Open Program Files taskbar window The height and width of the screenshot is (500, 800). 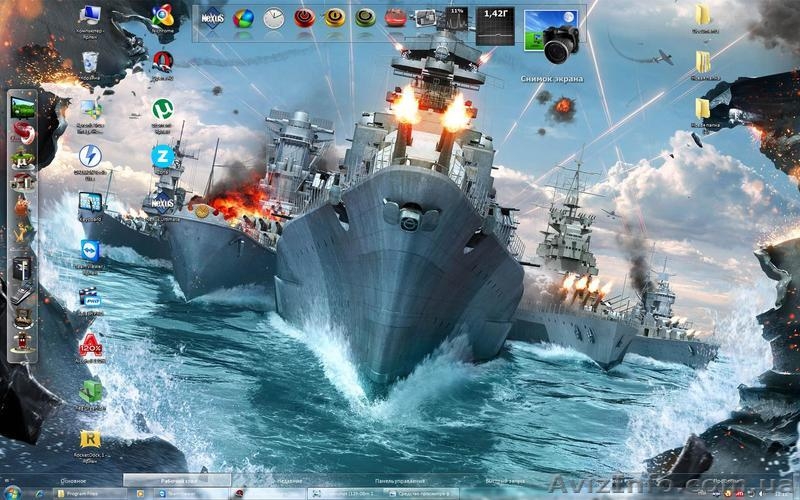click(x=82, y=493)
